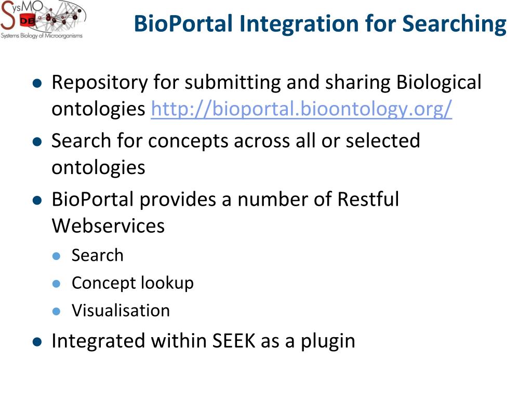Click the bullet before BioPortal provides
This screenshot has height=399, width=532.
click(x=37, y=200)
